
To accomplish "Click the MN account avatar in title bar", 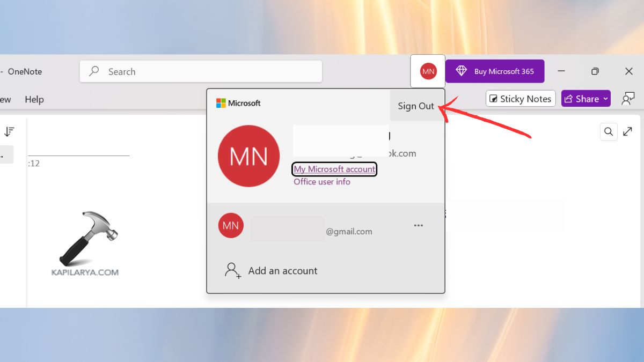I will pyautogui.click(x=428, y=71).
